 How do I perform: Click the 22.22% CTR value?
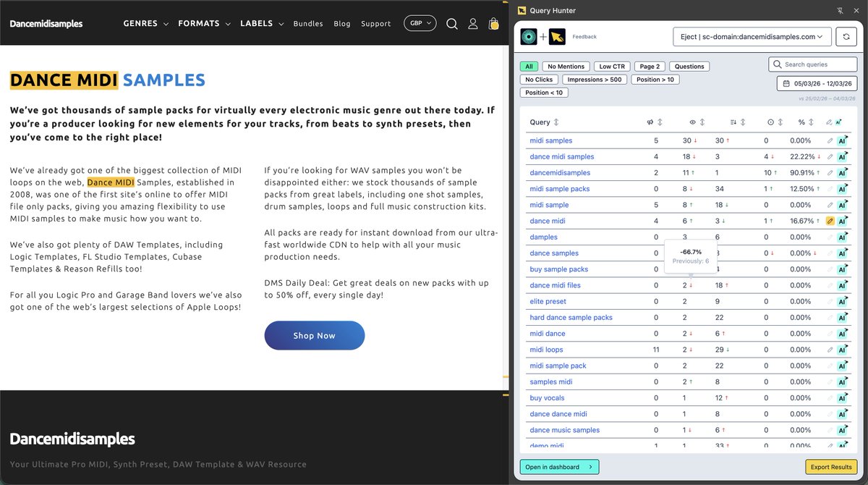click(802, 156)
